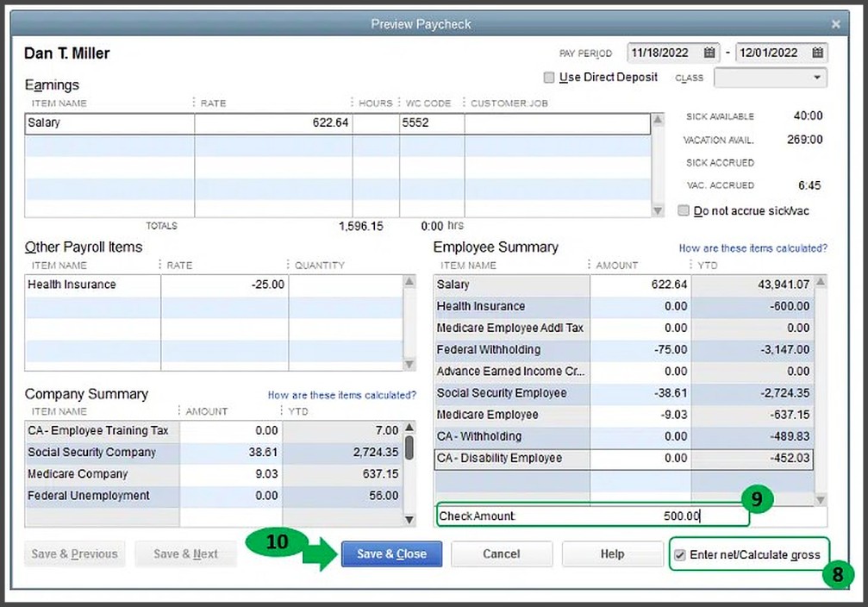Click Earnings CUSTOMER:JOB column header
This screenshot has width=868, height=607.
509,103
